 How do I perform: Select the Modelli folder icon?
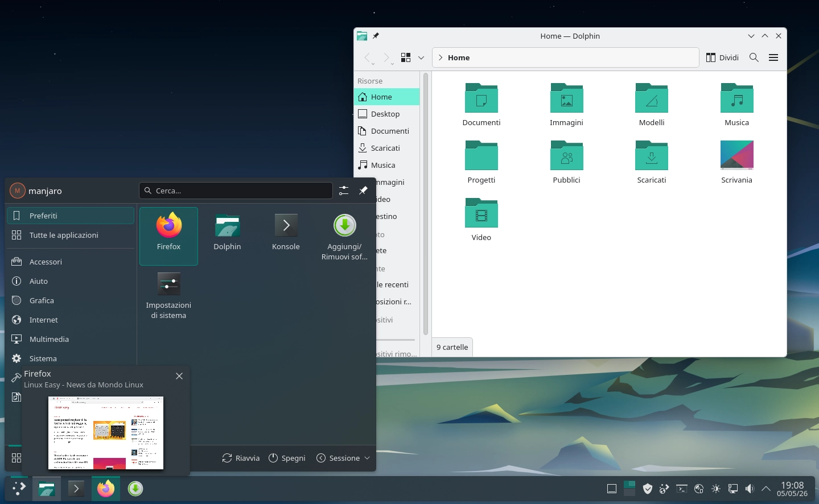tap(652, 98)
